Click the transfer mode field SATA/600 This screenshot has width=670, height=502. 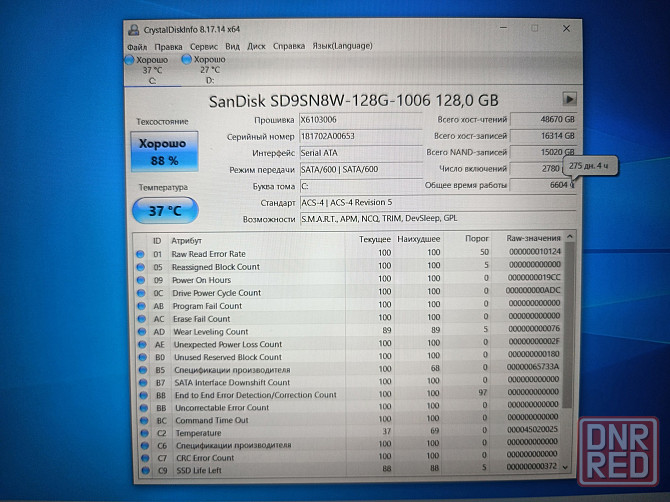click(x=360, y=170)
